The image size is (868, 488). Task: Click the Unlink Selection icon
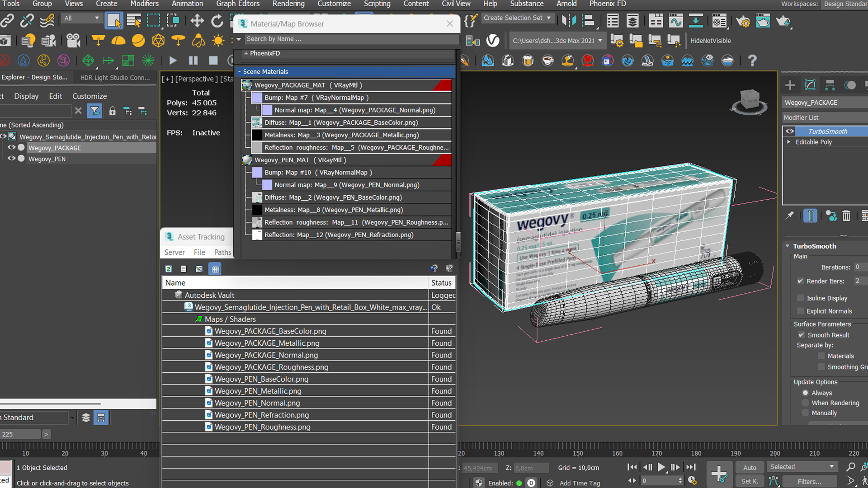[27, 21]
